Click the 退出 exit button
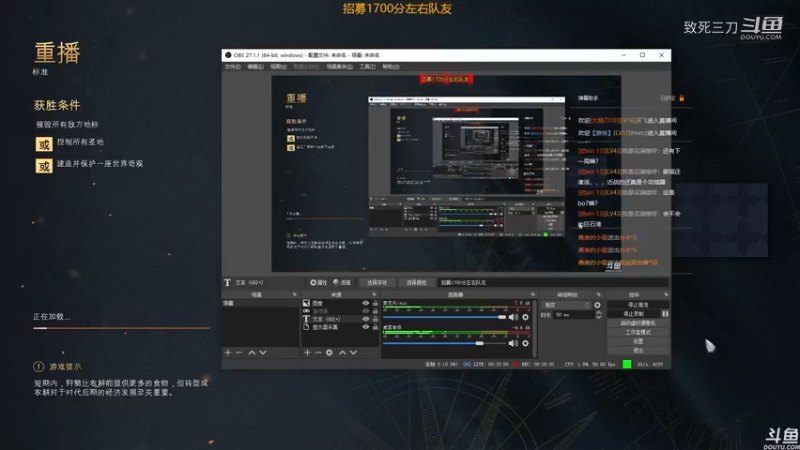 (638, 351)
